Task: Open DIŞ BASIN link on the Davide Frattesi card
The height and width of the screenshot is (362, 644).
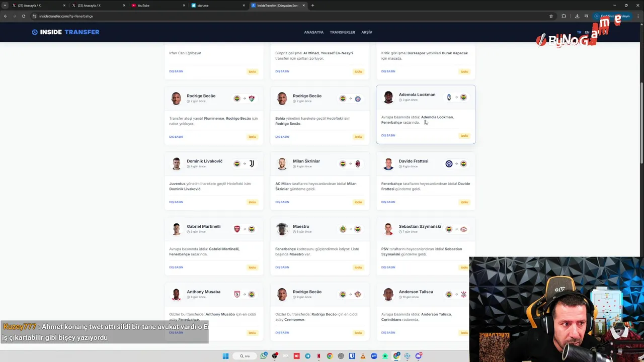Action: point(388,202)
